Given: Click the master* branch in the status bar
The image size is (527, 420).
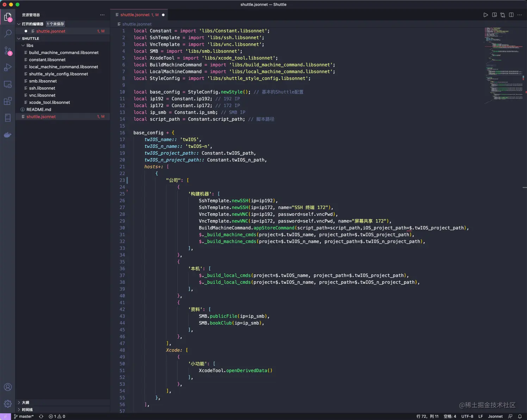Looking at the screenshot, I should (24, 416).
